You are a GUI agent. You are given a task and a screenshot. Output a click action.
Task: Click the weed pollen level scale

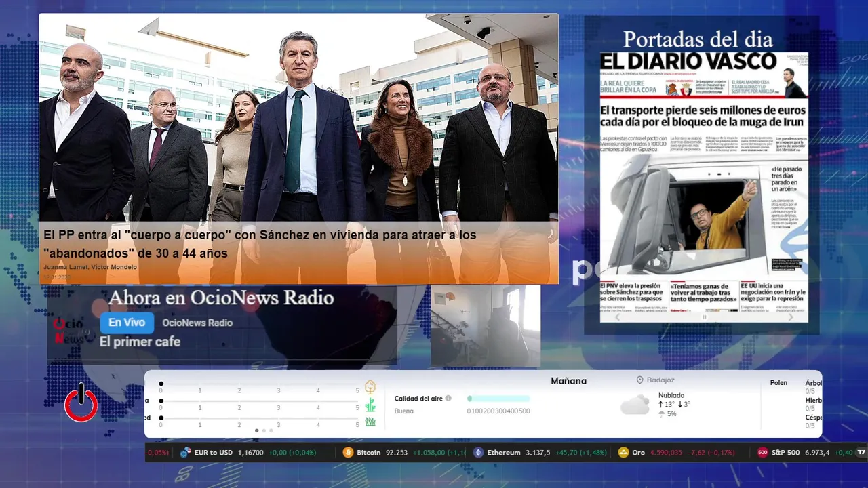259,404
